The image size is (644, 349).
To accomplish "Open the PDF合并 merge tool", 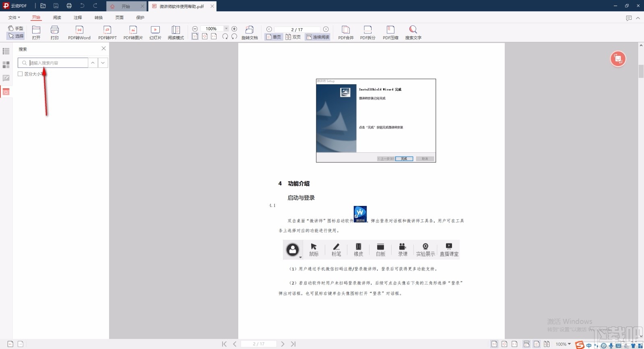I will point(346,32).
